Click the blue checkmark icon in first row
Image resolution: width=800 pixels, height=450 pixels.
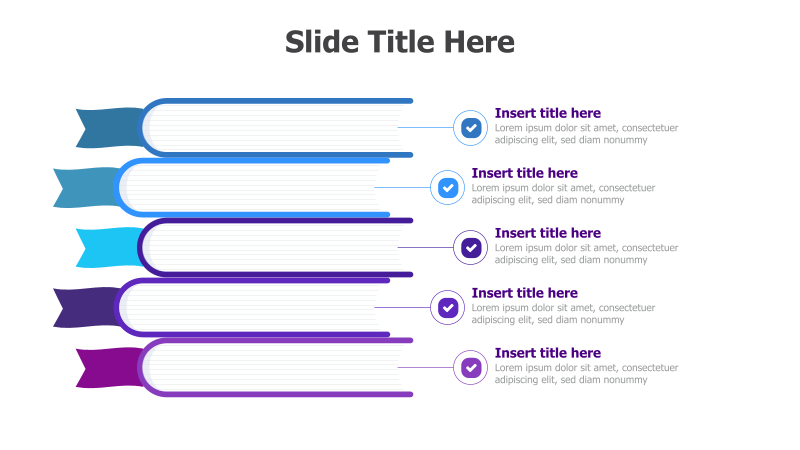pyautogui.click(x=470, y=128)
